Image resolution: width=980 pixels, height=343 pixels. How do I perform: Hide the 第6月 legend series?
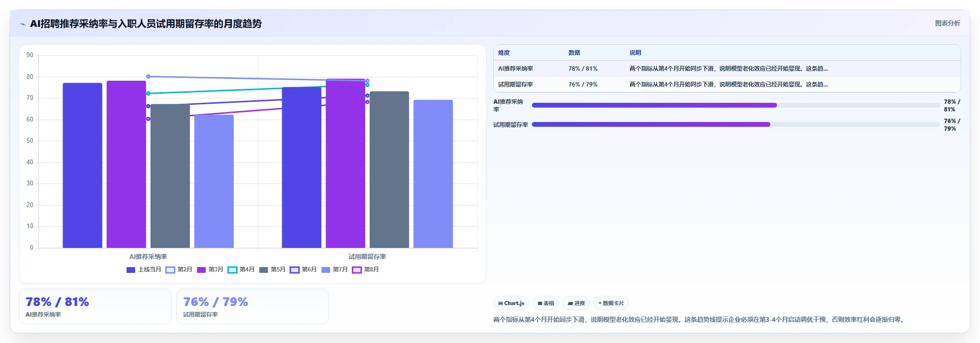coord(303,269)
